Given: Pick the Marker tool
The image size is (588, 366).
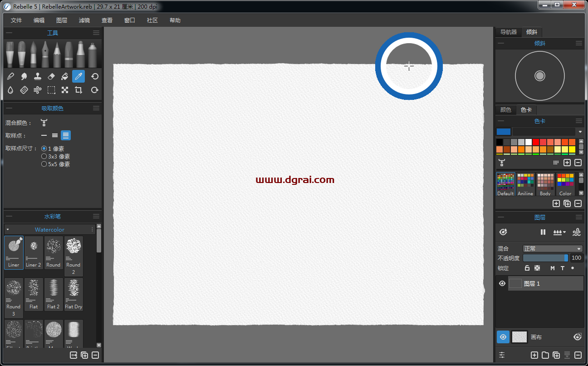Looking at the screenshot, I should 80,54.
